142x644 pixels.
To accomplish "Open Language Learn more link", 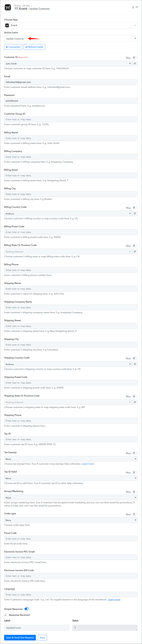I will (114, 600).
